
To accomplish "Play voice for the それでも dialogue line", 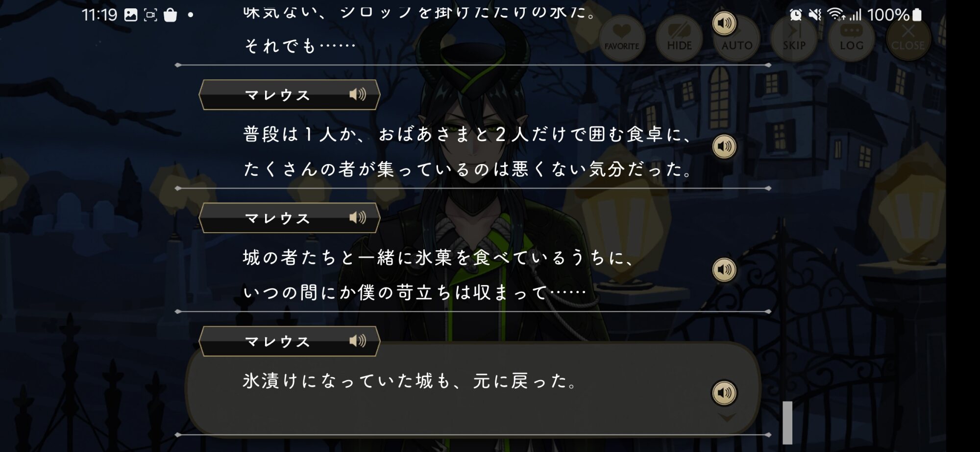I will pyautogui.click(x=724, y=23).
